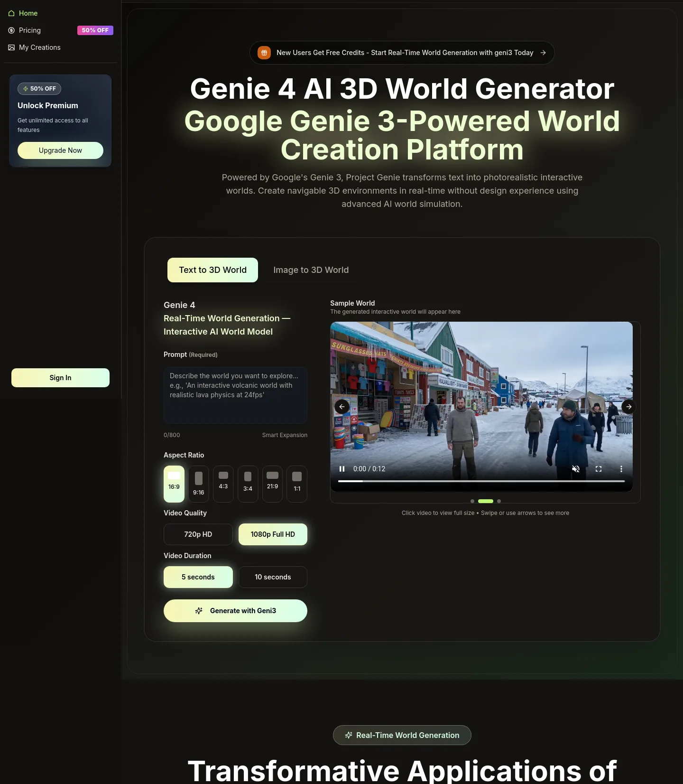This screenshot has width=683, height=784.
Task: Choose 720p HD video quality
Action: [x=198, y=534]
